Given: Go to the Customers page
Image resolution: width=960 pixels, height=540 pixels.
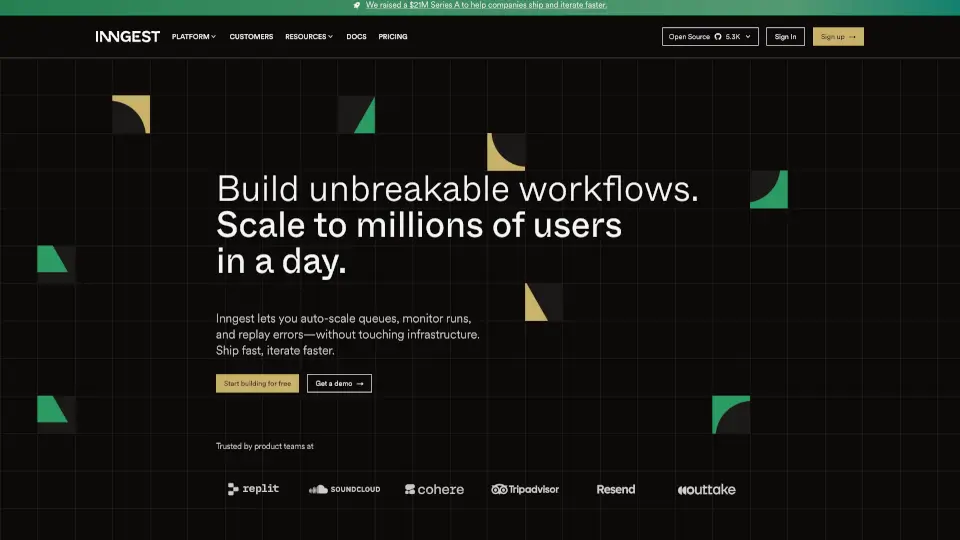Looking at the screenshot, I should point(251,37).
